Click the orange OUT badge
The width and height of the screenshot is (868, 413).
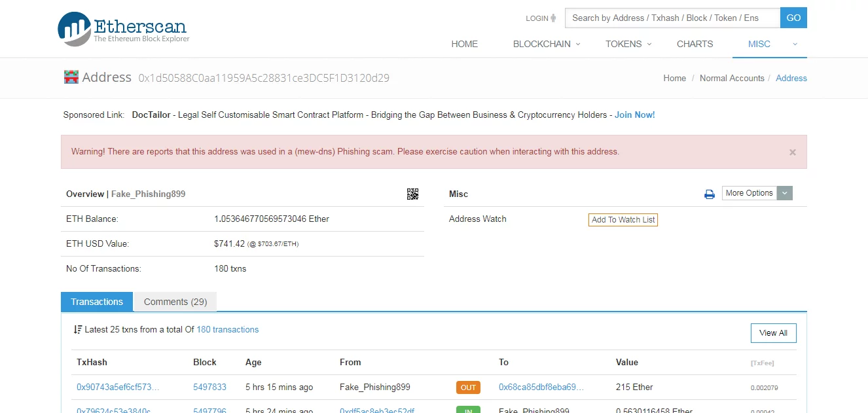point(468,387)
